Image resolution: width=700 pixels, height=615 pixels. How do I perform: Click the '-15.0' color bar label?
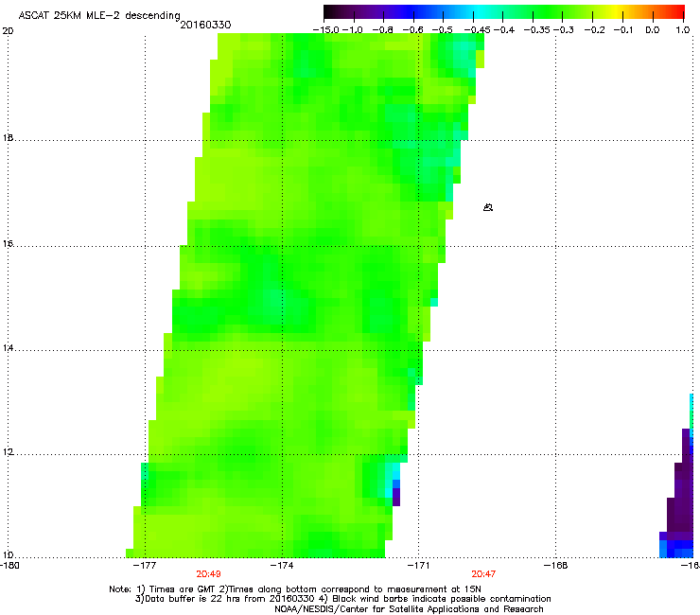(x=326, y=30)
